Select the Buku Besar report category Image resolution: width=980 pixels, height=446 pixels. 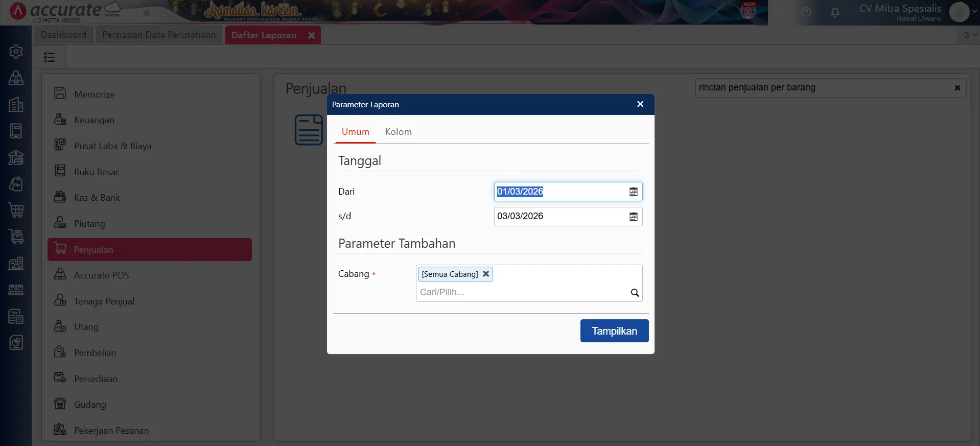150,172
